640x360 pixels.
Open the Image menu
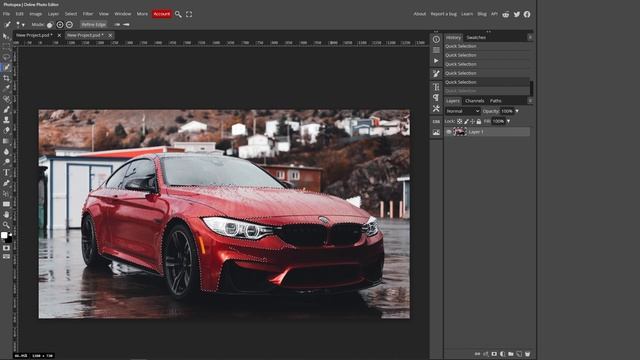pyautogui.click(x=36, y=14)
